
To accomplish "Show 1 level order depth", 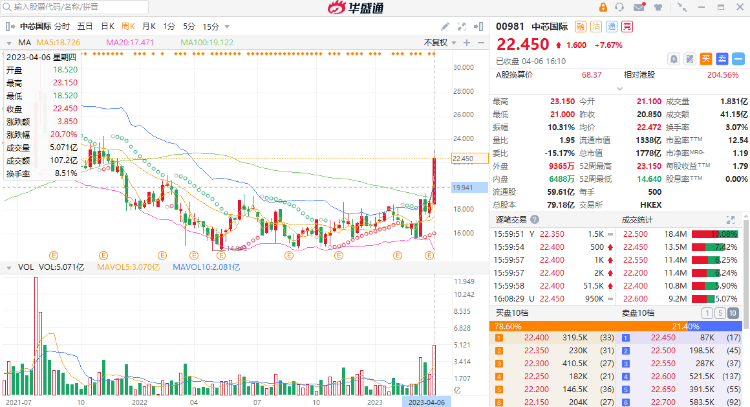I will click(706, 313).
